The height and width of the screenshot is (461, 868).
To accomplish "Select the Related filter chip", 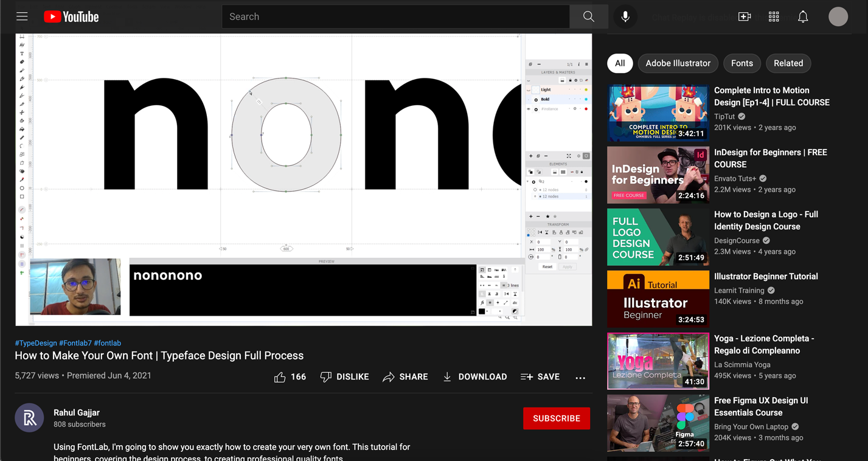I will pyautogui.click(x=788, y=63).
